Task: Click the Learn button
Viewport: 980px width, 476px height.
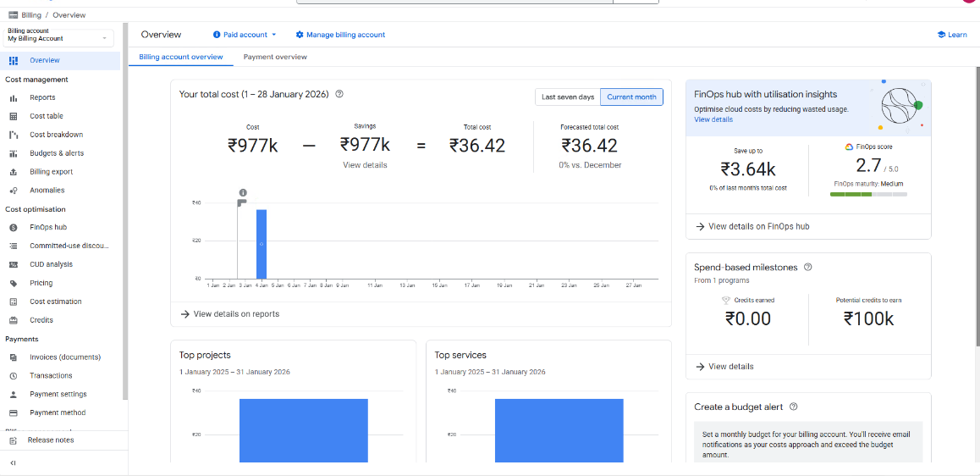Action: pyautogui.click(x=952, y=35)
